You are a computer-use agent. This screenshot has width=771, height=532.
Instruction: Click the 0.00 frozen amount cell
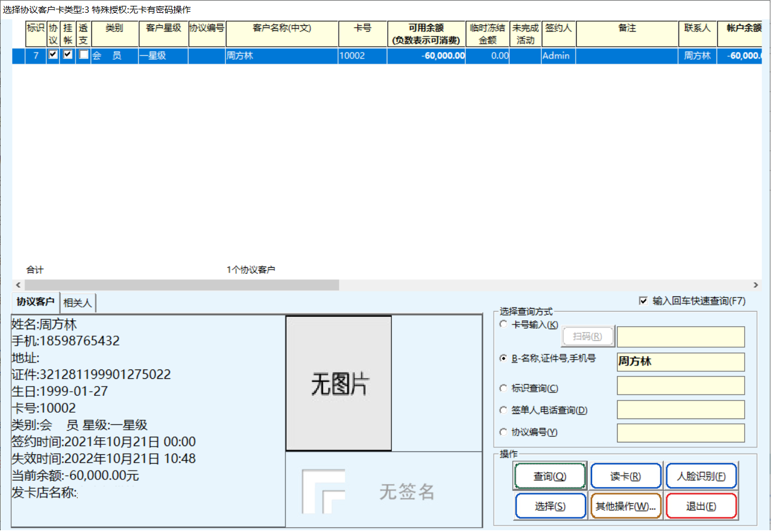coord(487,56)
